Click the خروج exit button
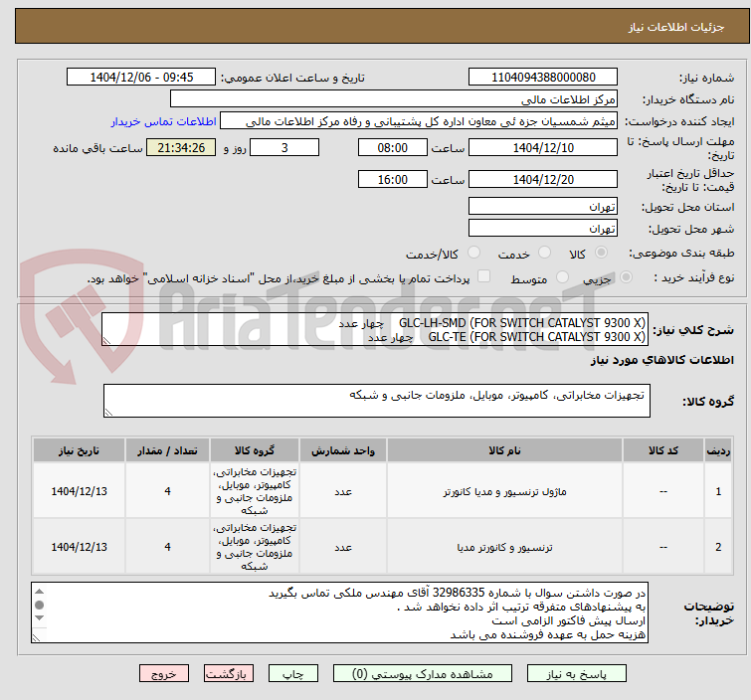 [164, 674]
